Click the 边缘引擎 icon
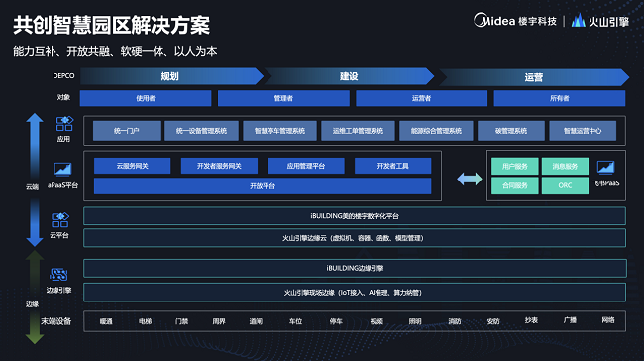The height and width of the screenshot is (361, 644). pos(58,275)
